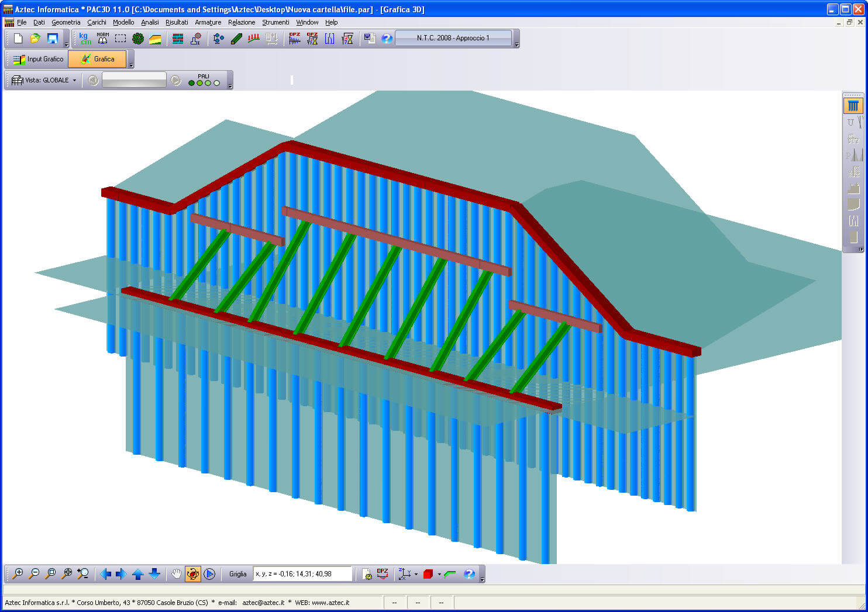Viewport: 868px width, 612px height.
Task: Click the zoom in magnifier icon
Action: [x=18, y=573]
